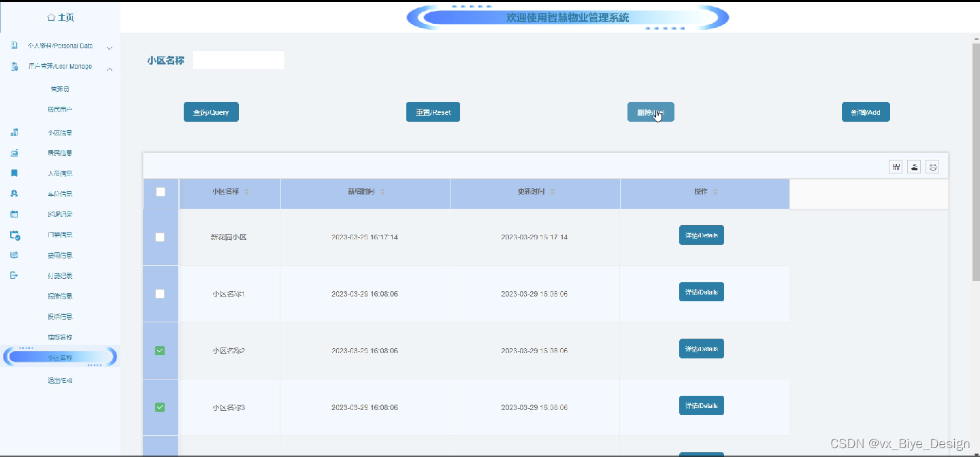Click the calendar-with-checkmark icon for 门禁信息
Screen dimensions: 980x457
[x=15, y=235]
